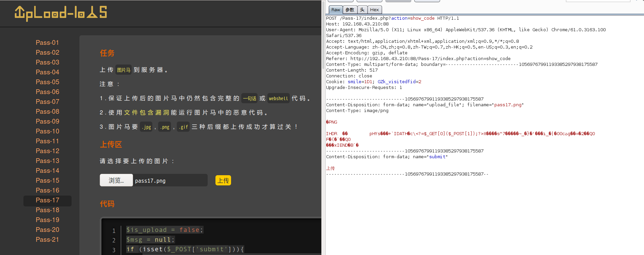Click the Connection: close header

(x=349, y=76)
